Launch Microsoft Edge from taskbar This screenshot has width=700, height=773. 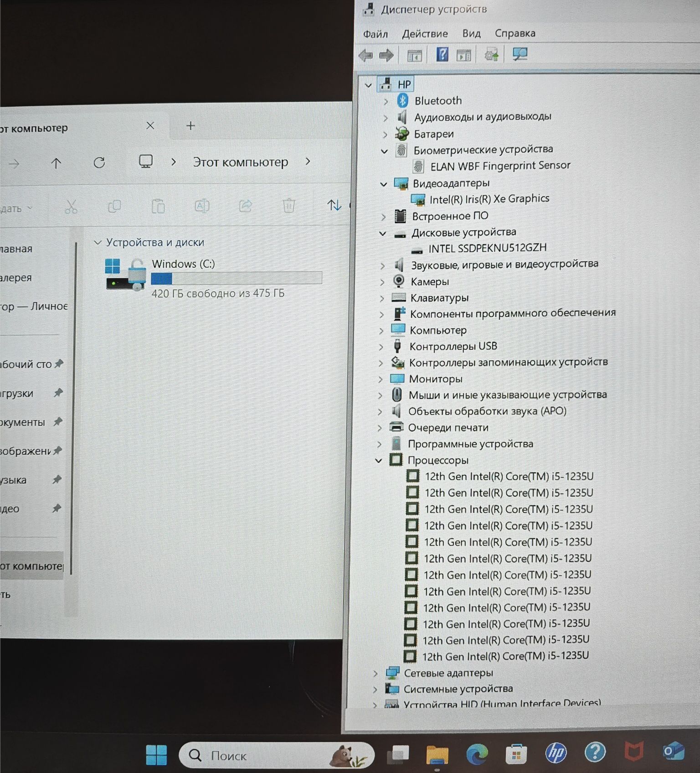point(477,754)
